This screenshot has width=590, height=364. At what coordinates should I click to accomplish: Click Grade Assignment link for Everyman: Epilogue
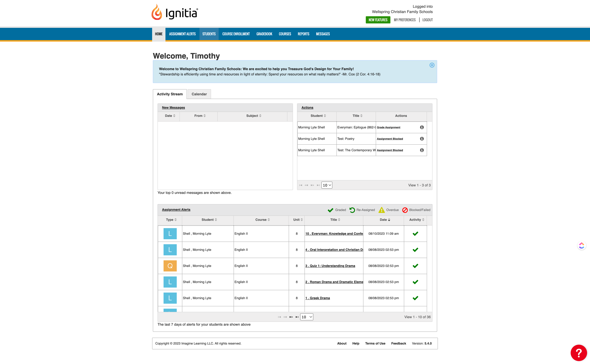coord(388,127)
